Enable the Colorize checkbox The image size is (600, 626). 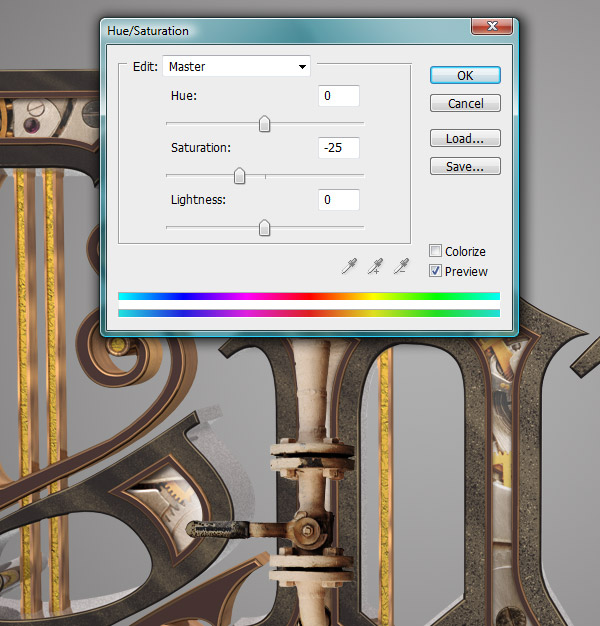point(435,251)
